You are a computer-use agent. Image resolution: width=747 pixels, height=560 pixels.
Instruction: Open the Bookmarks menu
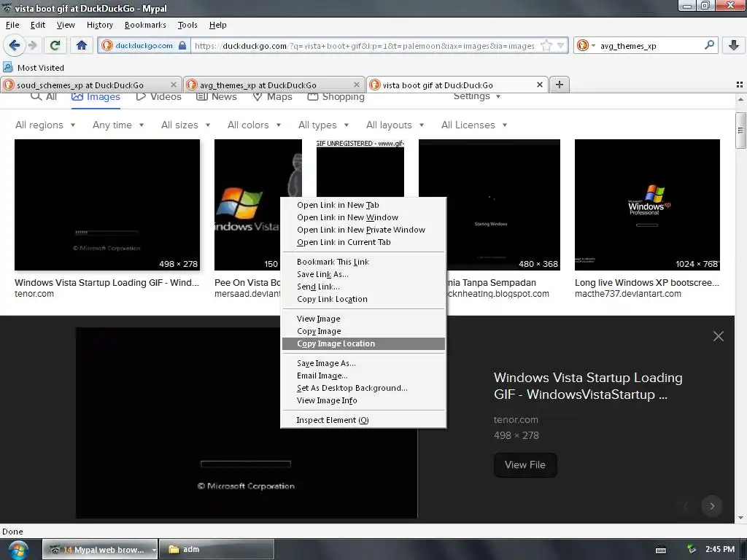[x=145, y=25]
